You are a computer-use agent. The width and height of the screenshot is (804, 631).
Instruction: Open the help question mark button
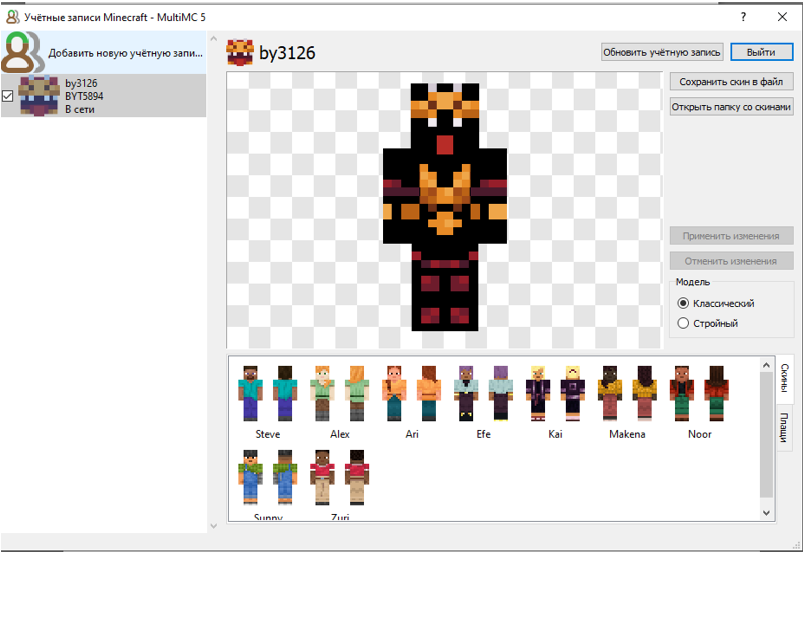pos(743,17)
